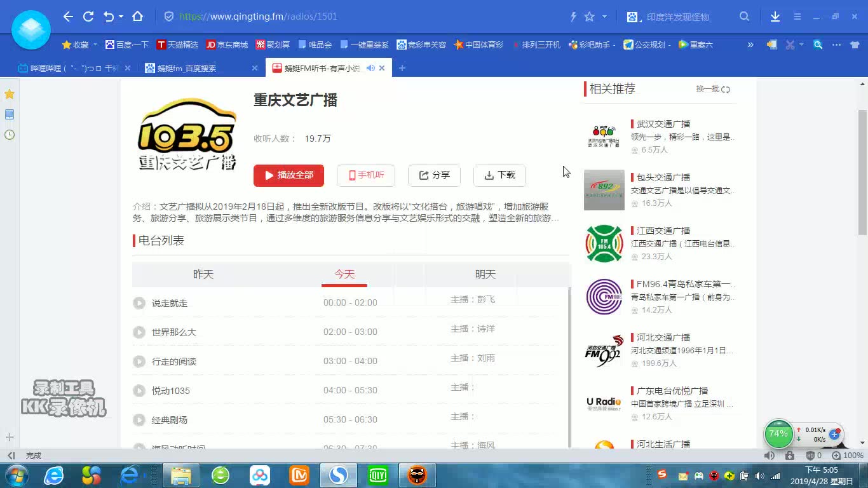This screenshot has height=488, width=868.
Task: Open favorites star in left sidebar
Action: (10, 94)
